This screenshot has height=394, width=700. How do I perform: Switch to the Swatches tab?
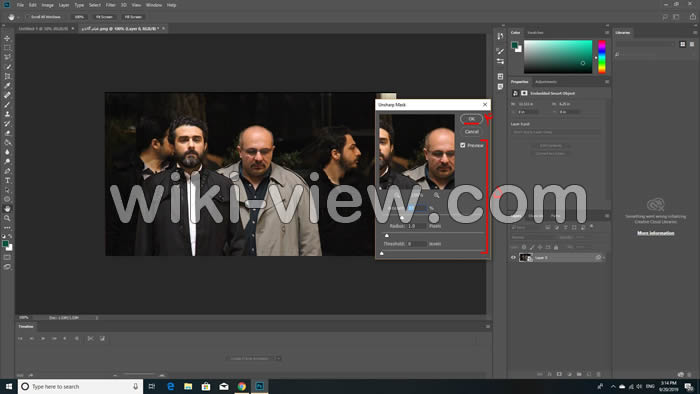[535, 33]
